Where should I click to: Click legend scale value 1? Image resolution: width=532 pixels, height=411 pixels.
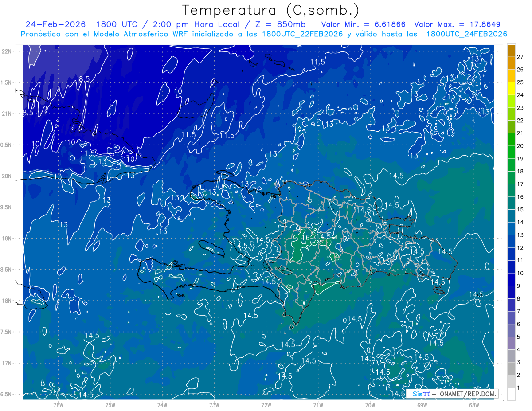[518, 388]
